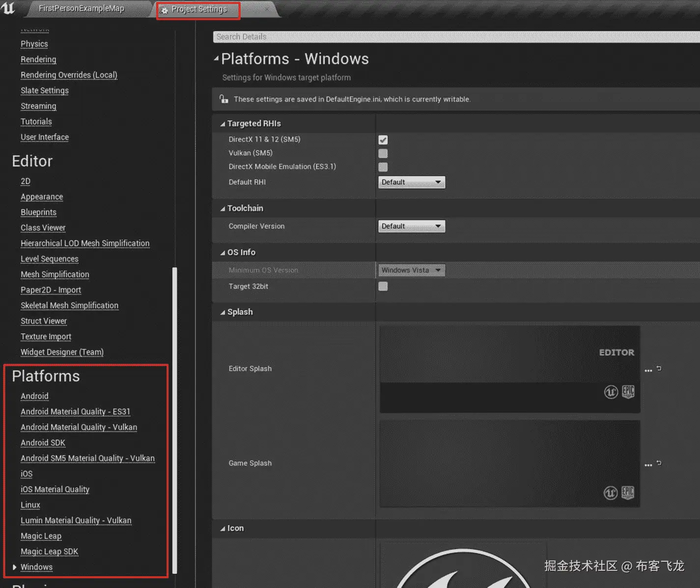Open Level Sequences settings
Viewport: 700px width, 588px height.
[50, 259]
